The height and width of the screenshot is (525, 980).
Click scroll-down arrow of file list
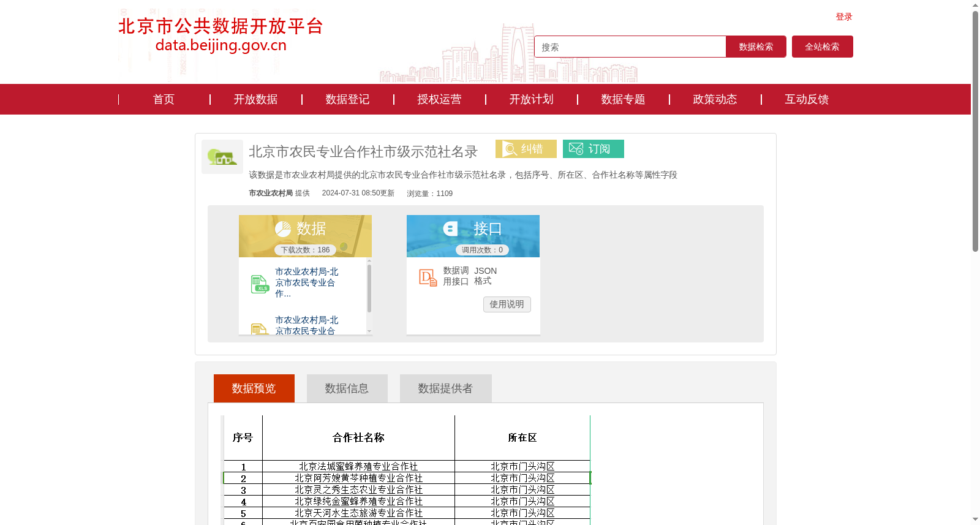pyautogui.click(x=369, y=331)
